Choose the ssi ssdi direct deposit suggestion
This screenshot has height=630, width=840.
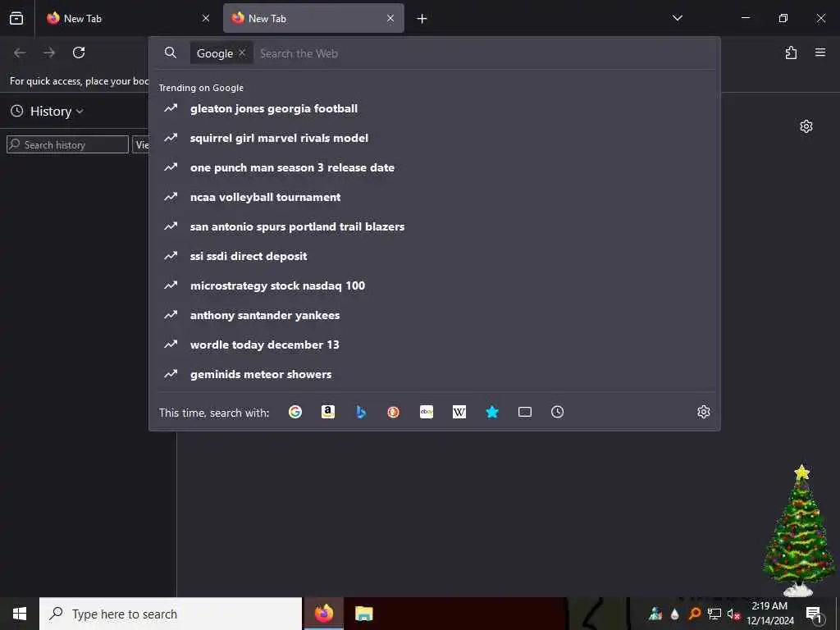point(436,256)
